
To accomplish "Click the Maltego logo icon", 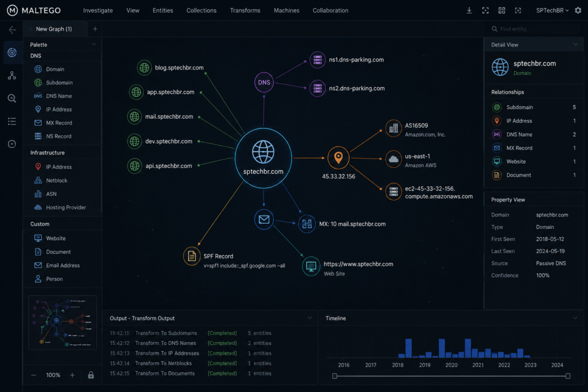I will pos(12,10).
